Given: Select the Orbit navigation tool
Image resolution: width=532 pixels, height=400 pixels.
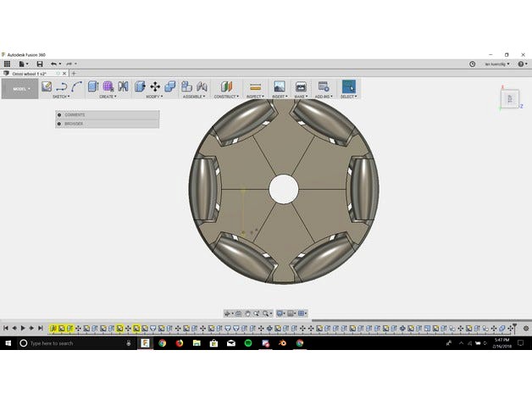Looking at the screenshot, I should (229, 314).
